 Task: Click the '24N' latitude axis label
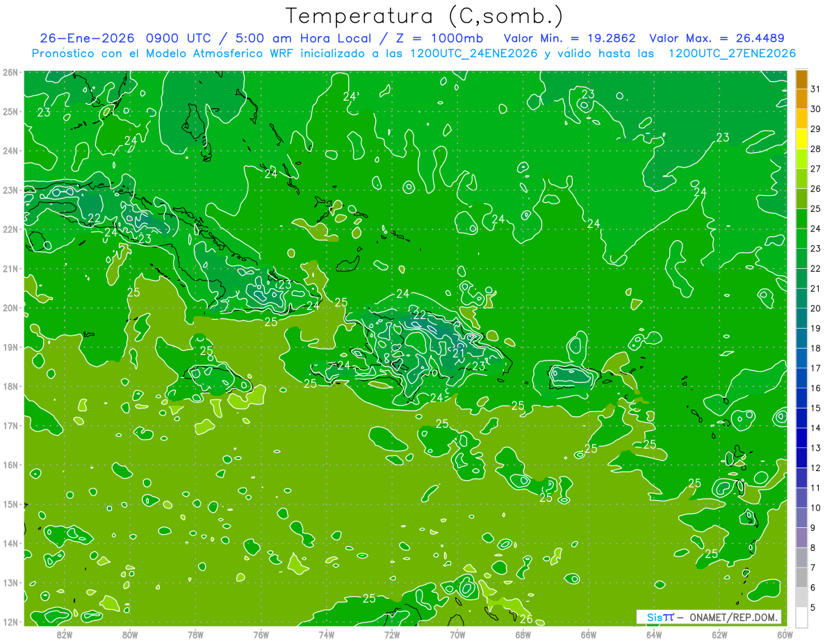click(10, 151)
